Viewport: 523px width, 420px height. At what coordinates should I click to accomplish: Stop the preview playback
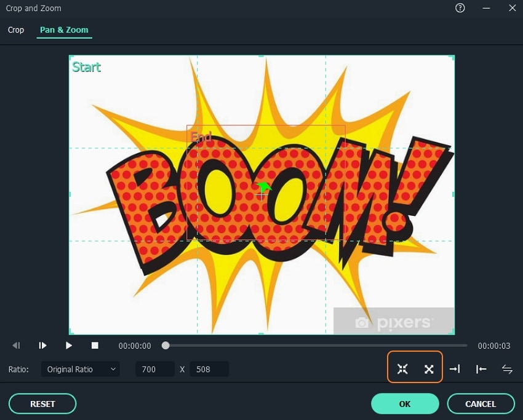95,346
